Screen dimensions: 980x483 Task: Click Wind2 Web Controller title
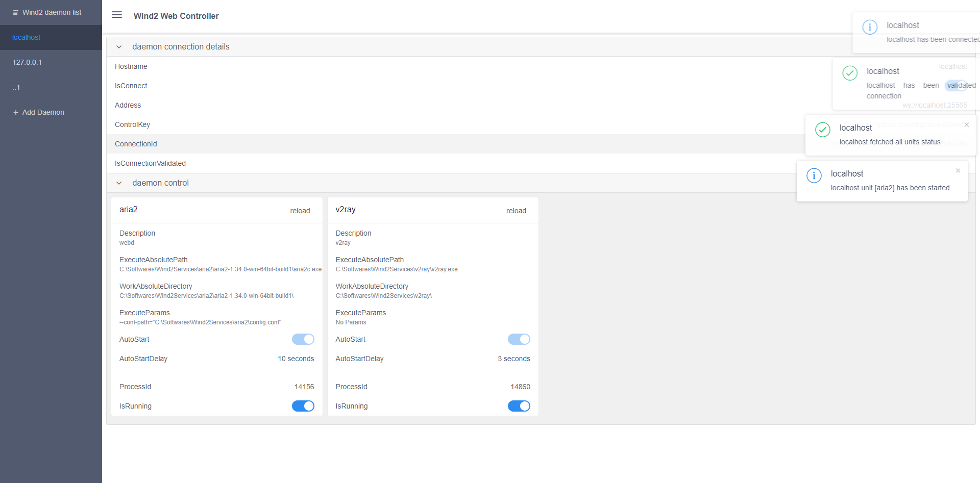176,16
